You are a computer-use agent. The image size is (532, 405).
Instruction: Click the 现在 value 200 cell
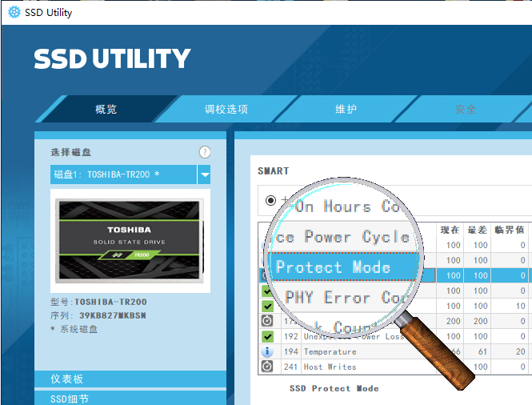click(454, 321)
